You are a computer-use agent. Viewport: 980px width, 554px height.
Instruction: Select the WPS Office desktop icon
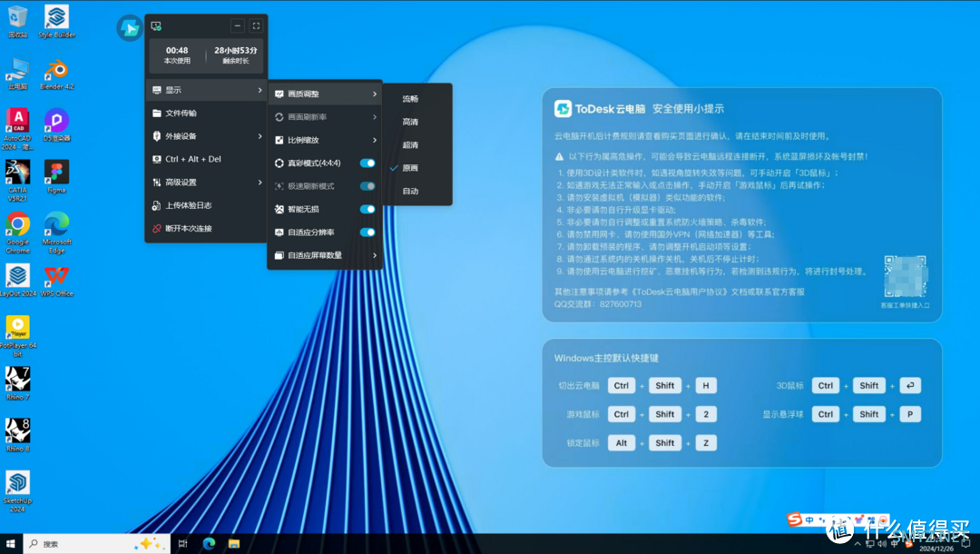(x=56, y=280)
